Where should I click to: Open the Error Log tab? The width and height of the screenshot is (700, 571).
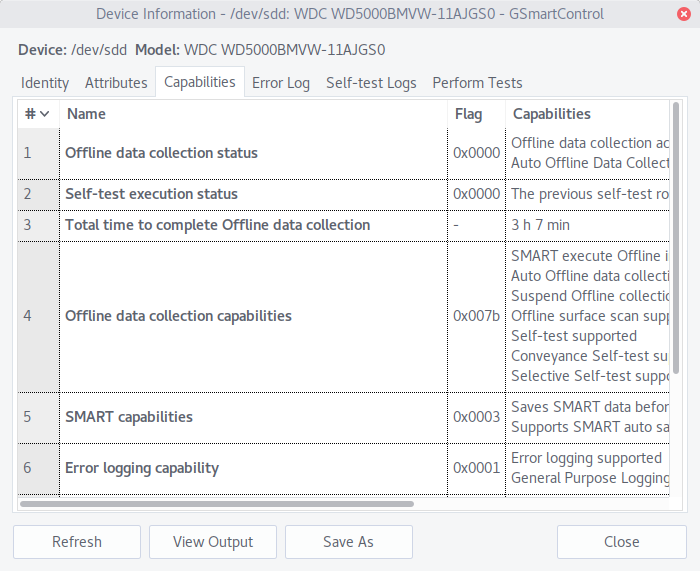[281, 83]
